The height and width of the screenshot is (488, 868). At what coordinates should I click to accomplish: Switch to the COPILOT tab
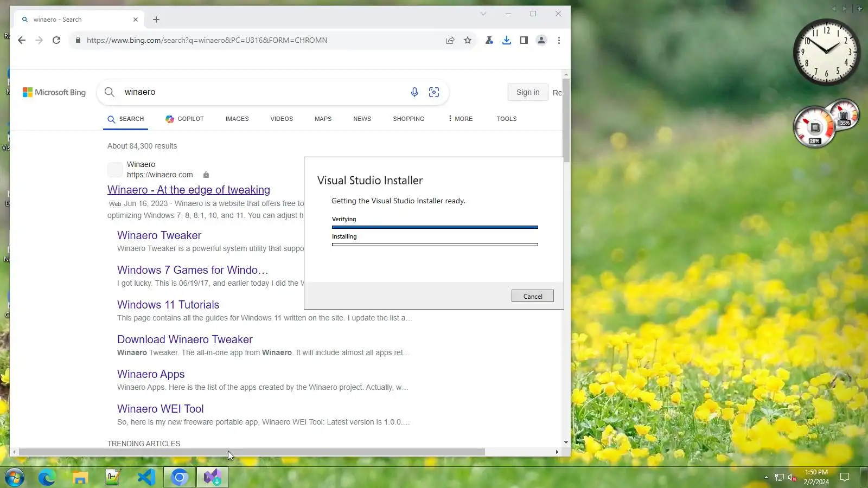[185, 119]
